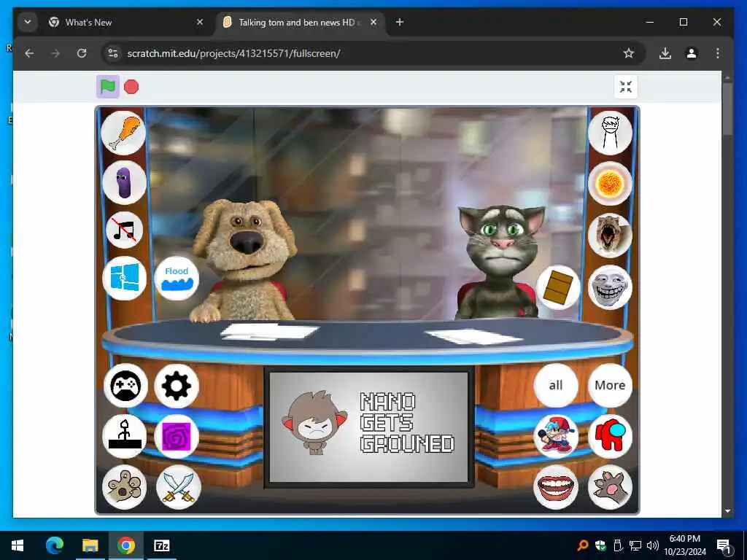Click the brown book button
The width and height of the screenshot is (747, 560).
coord(558,287)
